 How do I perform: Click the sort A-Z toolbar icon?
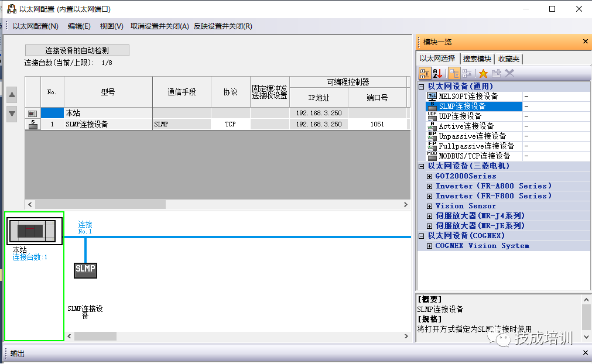click(437, 73)
